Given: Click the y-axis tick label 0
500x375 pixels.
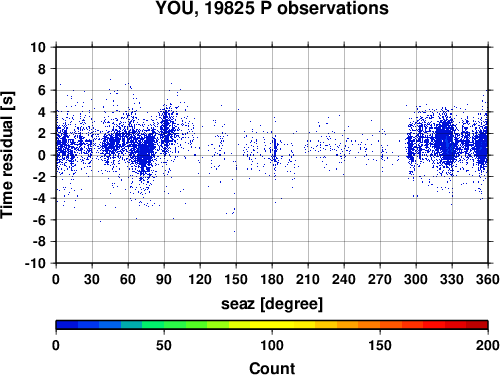Looking at the screenshot, I should click(42, 155).
